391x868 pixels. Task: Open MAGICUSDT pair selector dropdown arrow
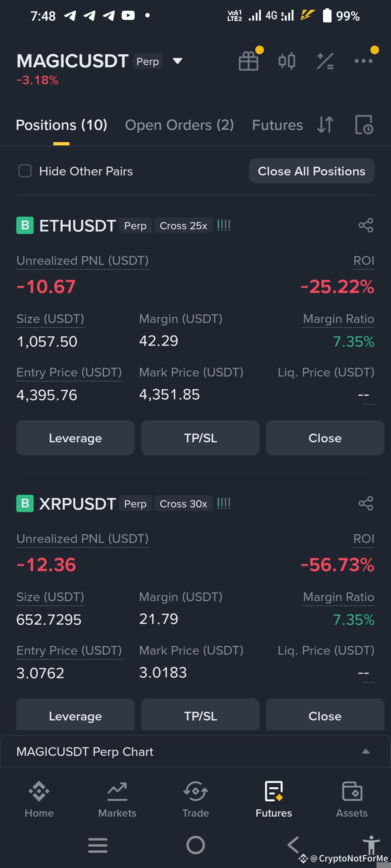[x=177, y=61]
